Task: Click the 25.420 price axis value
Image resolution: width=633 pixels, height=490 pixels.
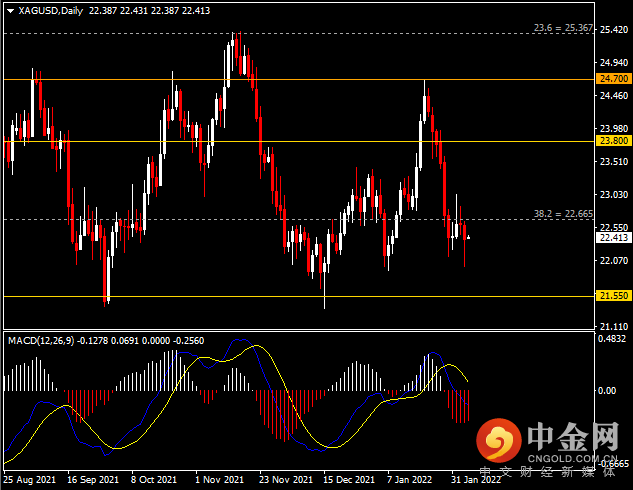Action: (x=614, y=29)
